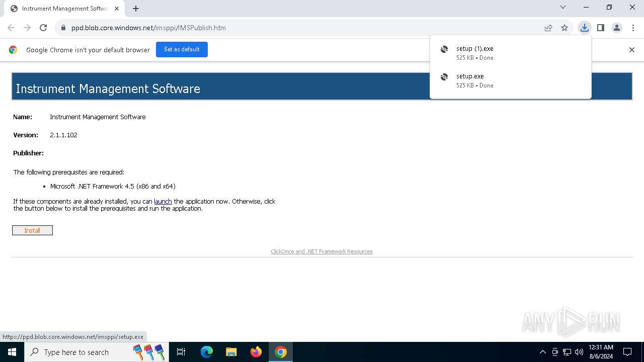Click the Install button
The width and height of the screenshot is (644, 362).
(x=32, y=230)
